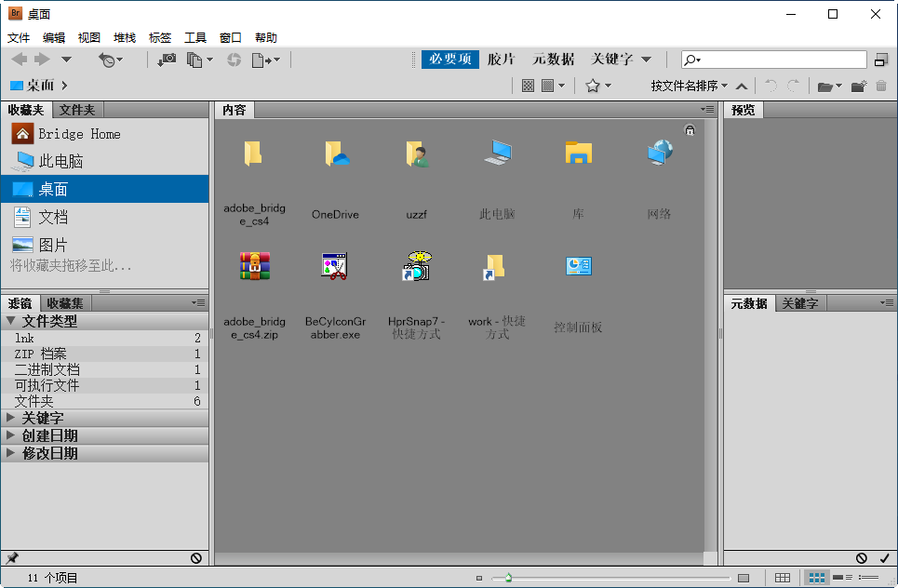Click in the search input field
This screenshot has width=898, height=588.
pos(773,60)
